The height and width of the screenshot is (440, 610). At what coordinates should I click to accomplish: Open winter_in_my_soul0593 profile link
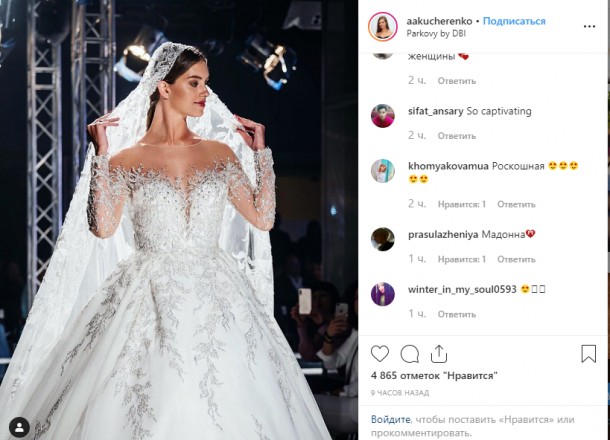(462, 289)
